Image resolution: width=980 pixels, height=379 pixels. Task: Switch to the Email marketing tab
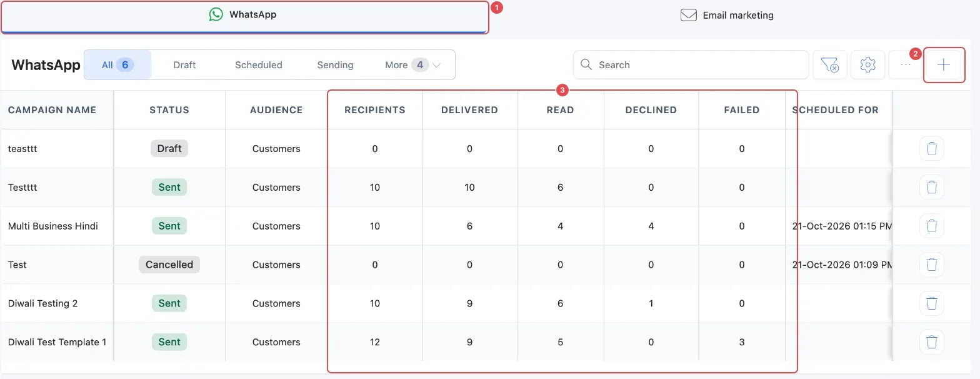pyautogui.click(x=727, y=15)
